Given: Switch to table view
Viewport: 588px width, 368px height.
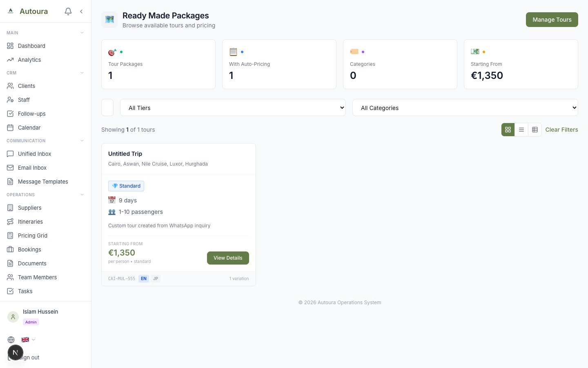Looking at the screenshot, I should click(535, 130).
